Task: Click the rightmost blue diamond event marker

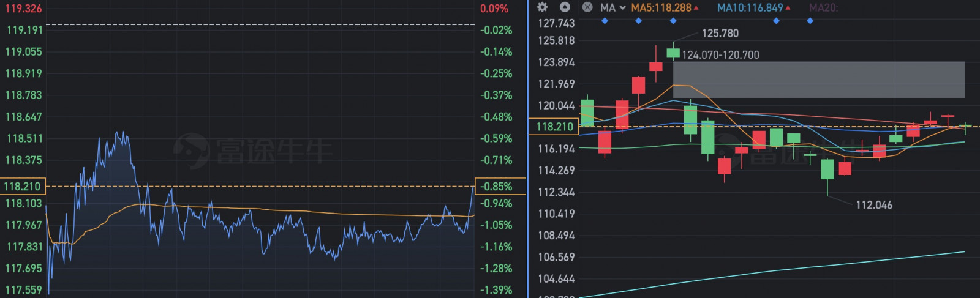Action: 810,21
